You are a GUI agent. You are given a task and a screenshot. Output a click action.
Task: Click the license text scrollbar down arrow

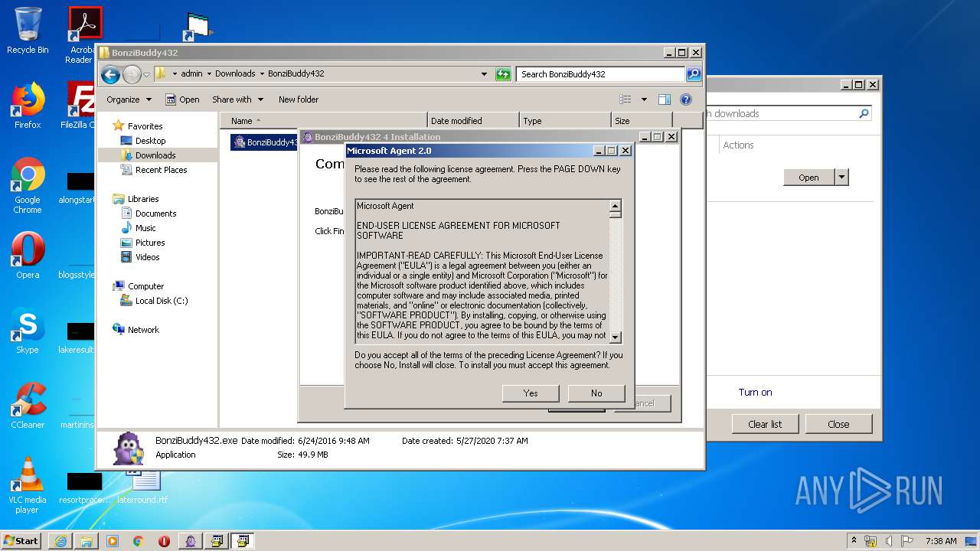pos(615,337)
